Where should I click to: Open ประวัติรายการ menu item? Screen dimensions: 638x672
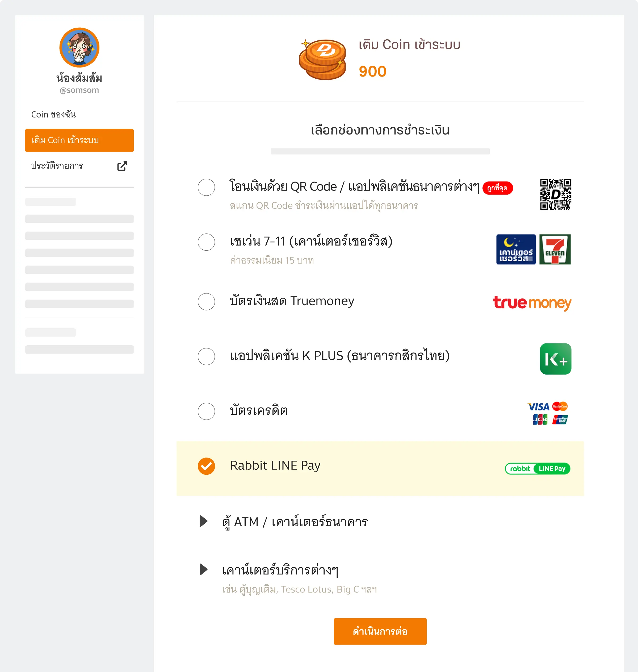pos(57,166)
